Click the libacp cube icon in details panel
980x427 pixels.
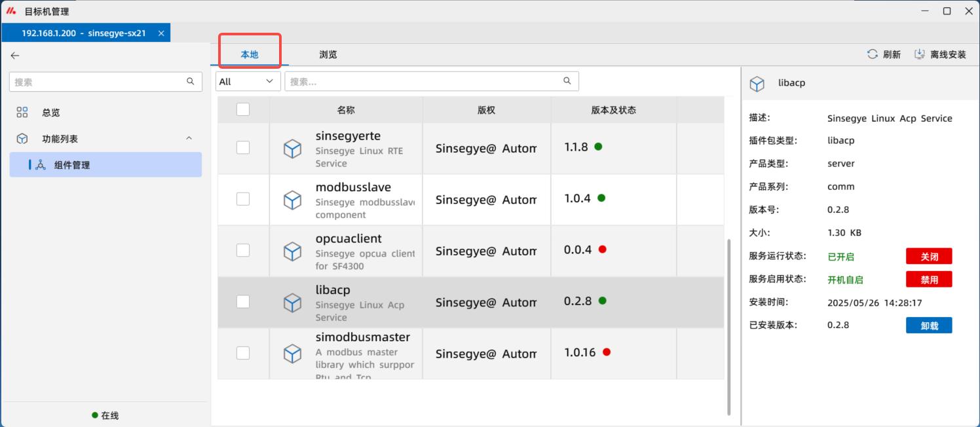757,84
